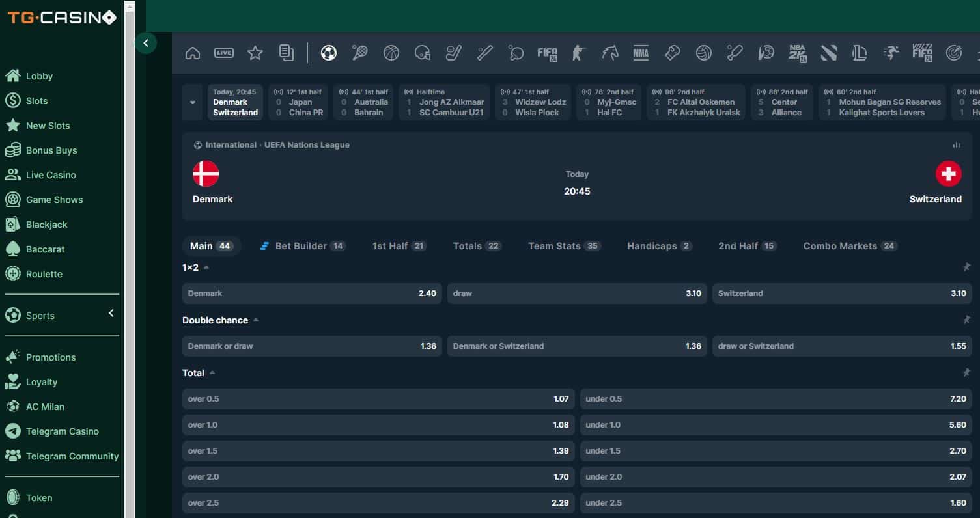980x518 pixels.
Task: Open the LIVE events icon
Action: point(224,53)
